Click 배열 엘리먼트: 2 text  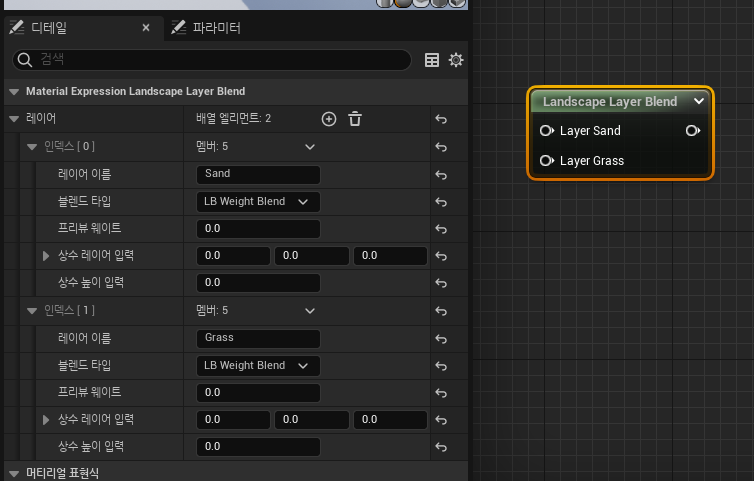(233, 118)
